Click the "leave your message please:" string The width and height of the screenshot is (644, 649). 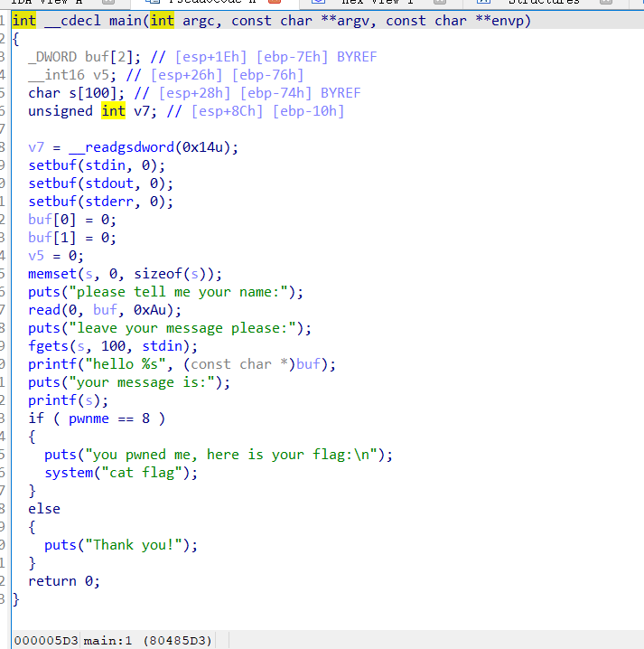pos(182,328)
